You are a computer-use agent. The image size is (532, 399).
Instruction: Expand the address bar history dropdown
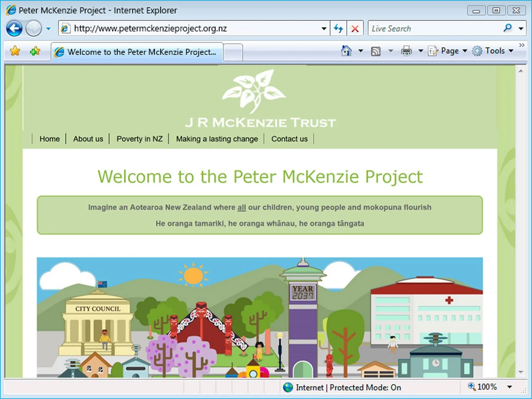click(x=324, y=29)
